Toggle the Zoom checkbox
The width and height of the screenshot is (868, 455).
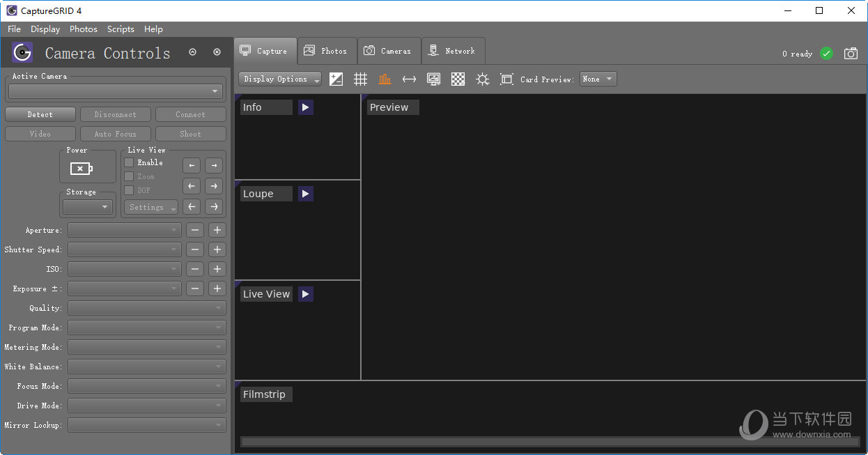coord(129,176)
